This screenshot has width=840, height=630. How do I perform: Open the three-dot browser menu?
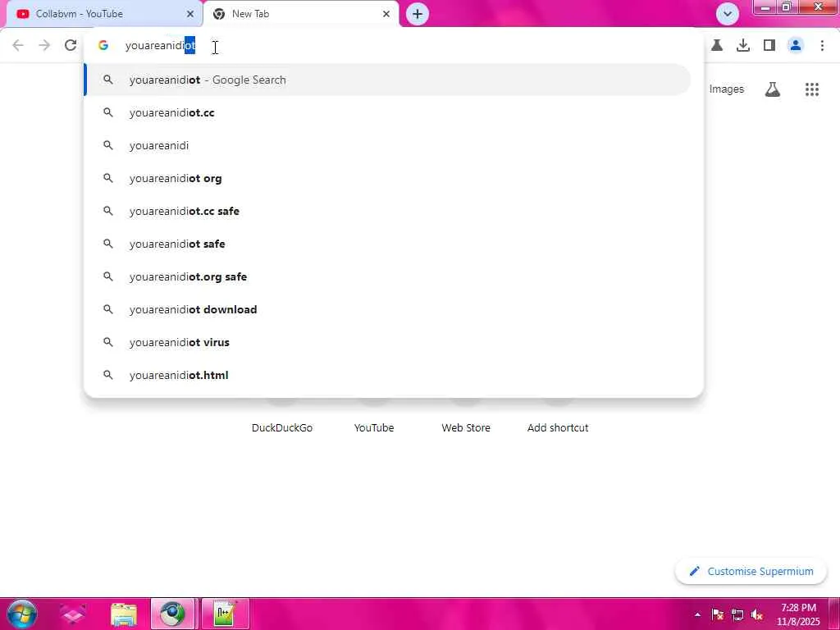point(822,46)
